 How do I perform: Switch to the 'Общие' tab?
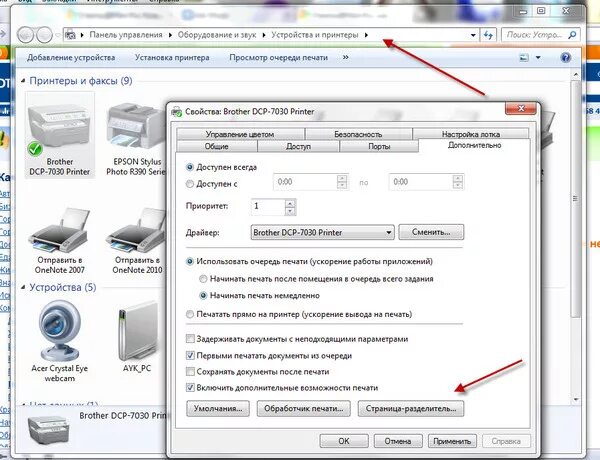[x=217, y=146]
